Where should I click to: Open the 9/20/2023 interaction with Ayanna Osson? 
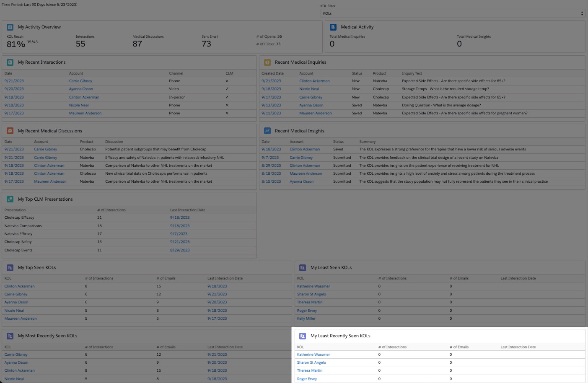tap(14, 89)
